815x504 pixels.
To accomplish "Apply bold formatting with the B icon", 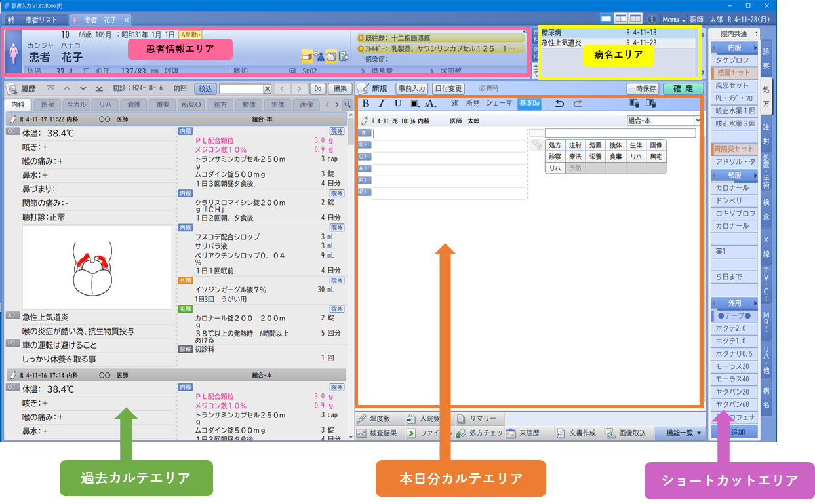I will (x=366, y=104).
